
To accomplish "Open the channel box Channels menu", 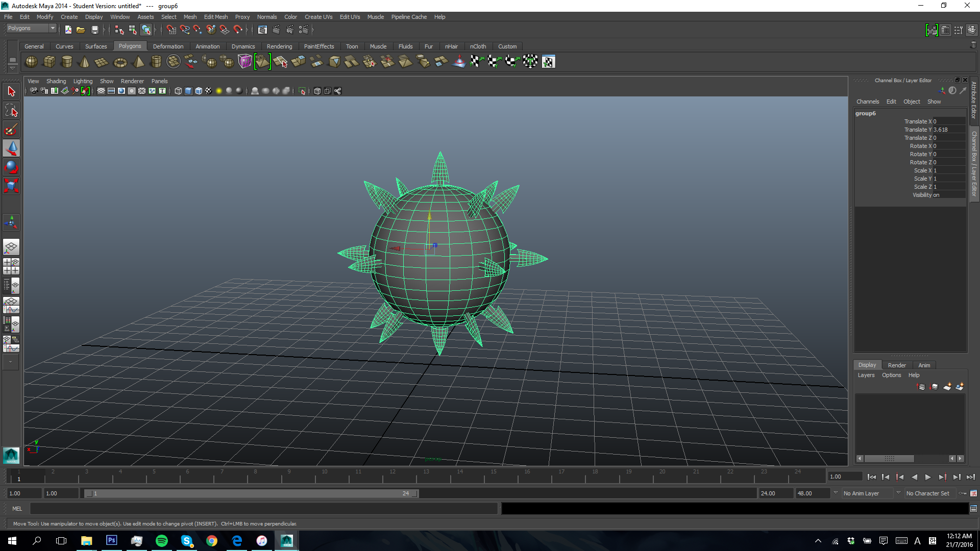I will click(x=868, y=102).
